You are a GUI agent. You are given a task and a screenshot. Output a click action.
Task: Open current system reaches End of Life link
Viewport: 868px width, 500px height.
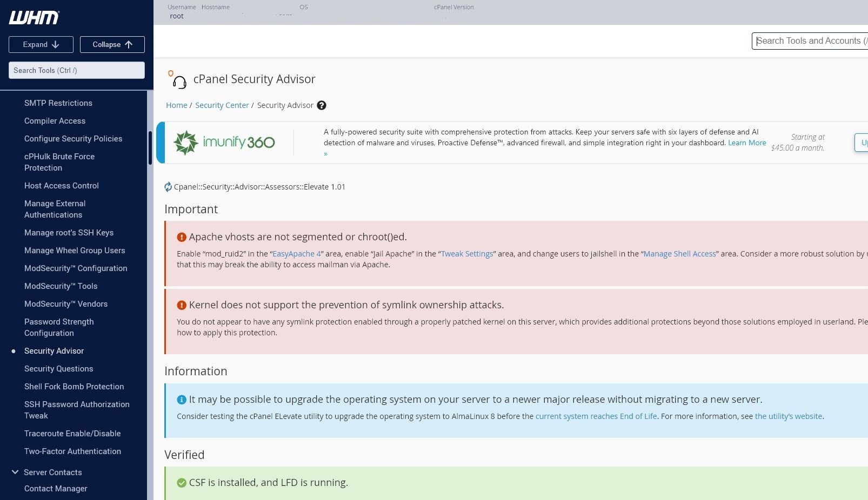click(x=596, y=416)
